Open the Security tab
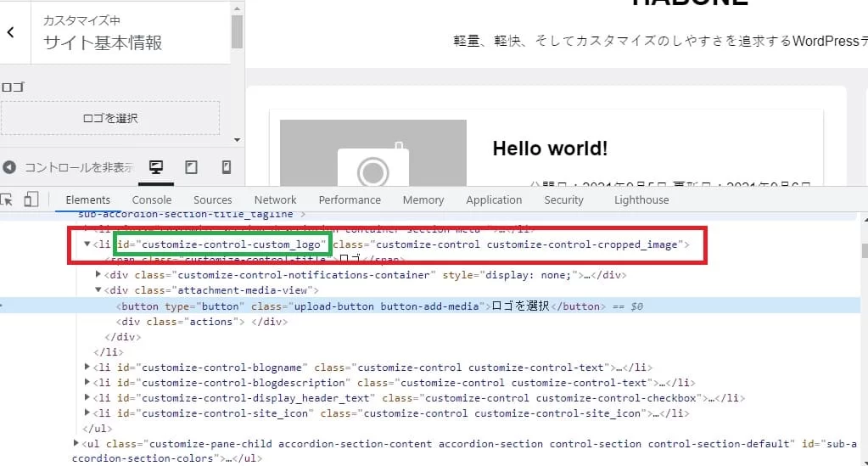The height and width of the screenshot is (466, 868). coord(563,200)
